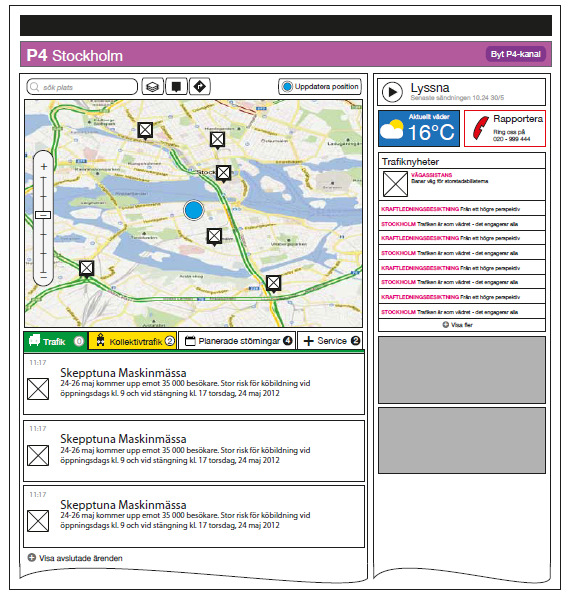
Task: Click the phone number 020 - 999 444
Action: coord(512,139)
